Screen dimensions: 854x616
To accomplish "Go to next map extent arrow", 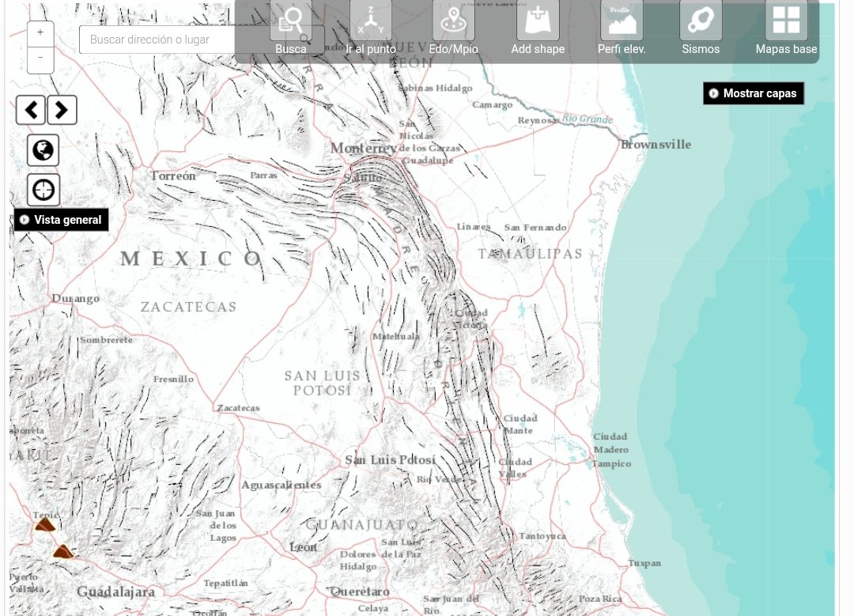I will 62,110.
